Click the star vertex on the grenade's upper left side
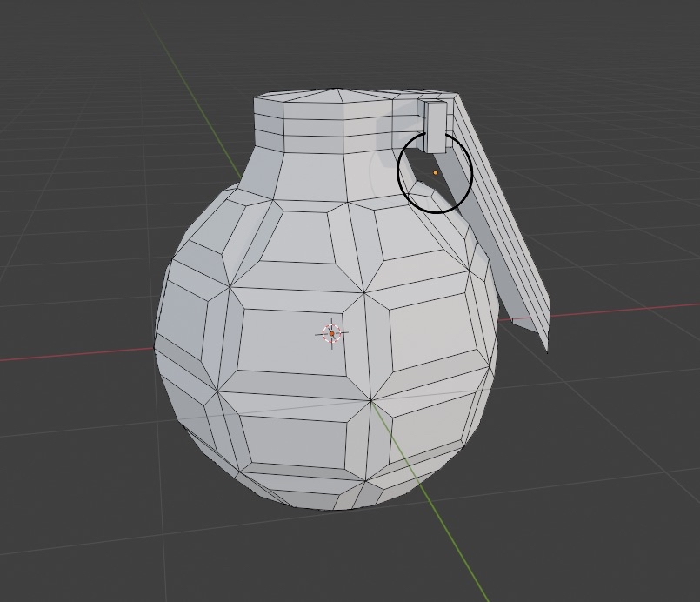 pos(231,284)
